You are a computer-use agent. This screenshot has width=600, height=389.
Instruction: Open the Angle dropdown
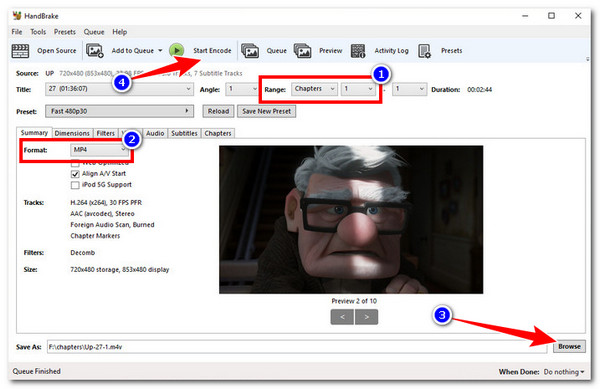(x=242, y=89)
